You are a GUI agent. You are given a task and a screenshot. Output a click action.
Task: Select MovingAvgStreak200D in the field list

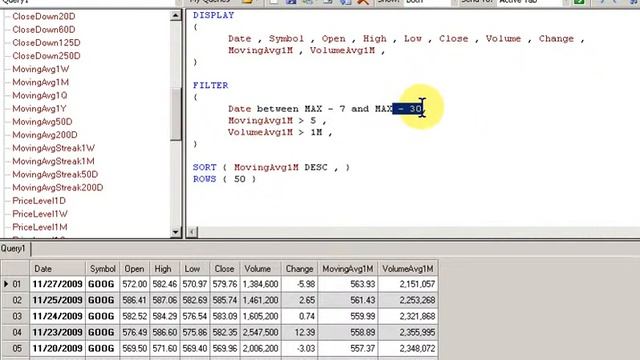(x=58, y=187)
